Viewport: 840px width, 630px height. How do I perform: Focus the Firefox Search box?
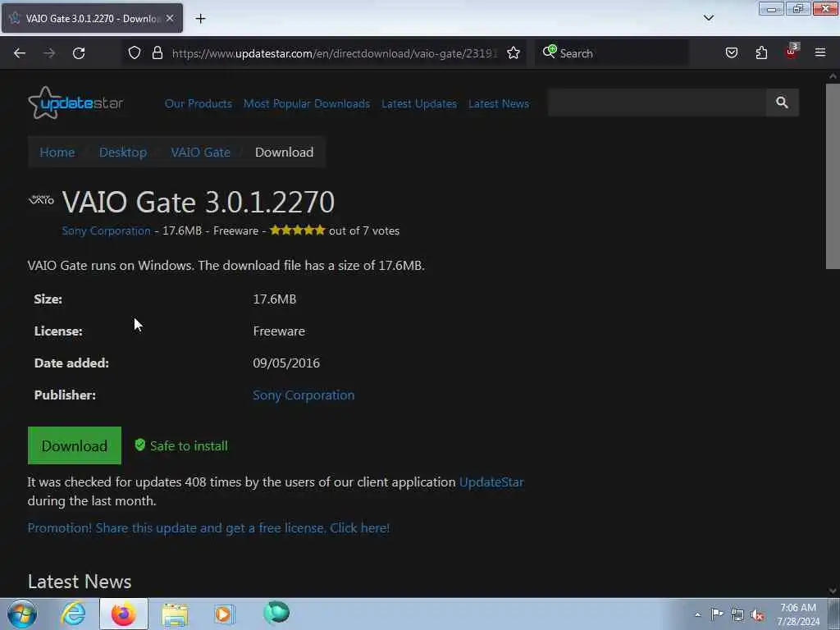pos(612,53)
